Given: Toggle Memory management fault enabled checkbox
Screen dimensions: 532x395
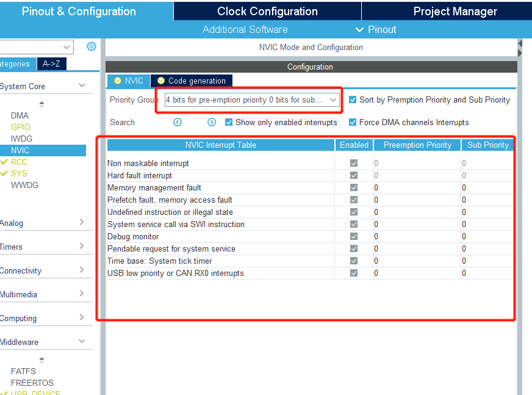Looking at the screenshot, I should pyautogui.click(x=354, y=187).
